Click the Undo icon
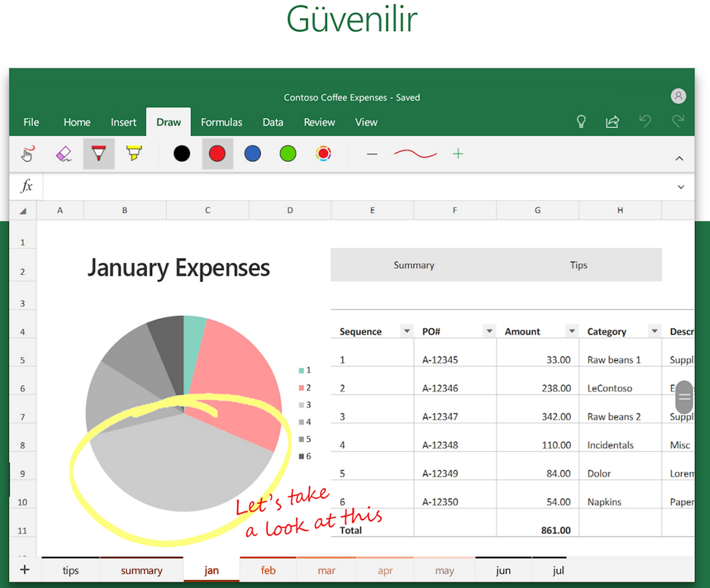 (x=645, y=122)
